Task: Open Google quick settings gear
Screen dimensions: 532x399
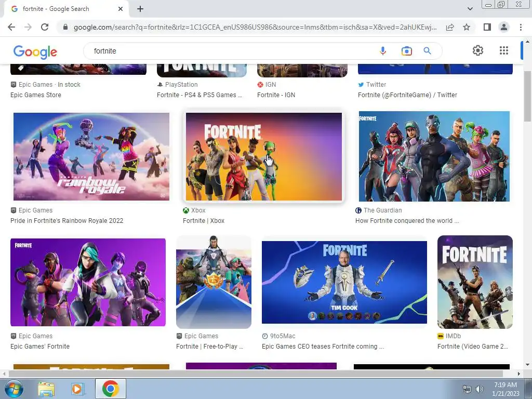Action: (478, 50)
